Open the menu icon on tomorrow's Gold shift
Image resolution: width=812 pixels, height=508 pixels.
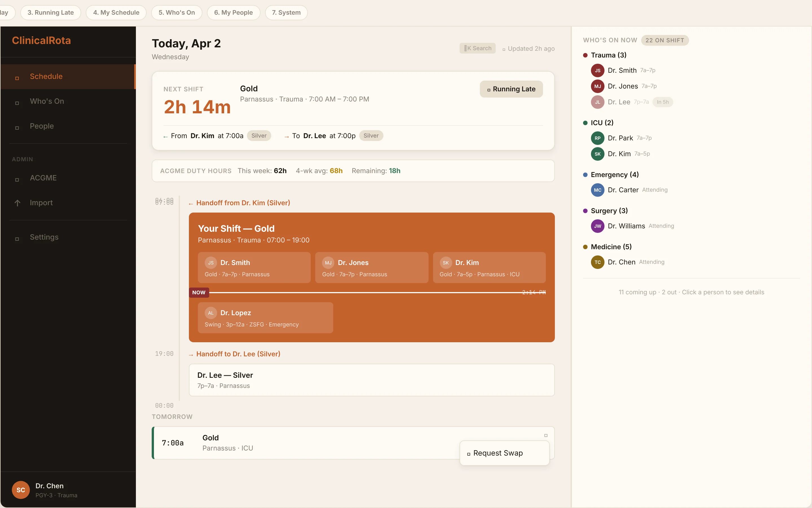click(x=546, y=436)
